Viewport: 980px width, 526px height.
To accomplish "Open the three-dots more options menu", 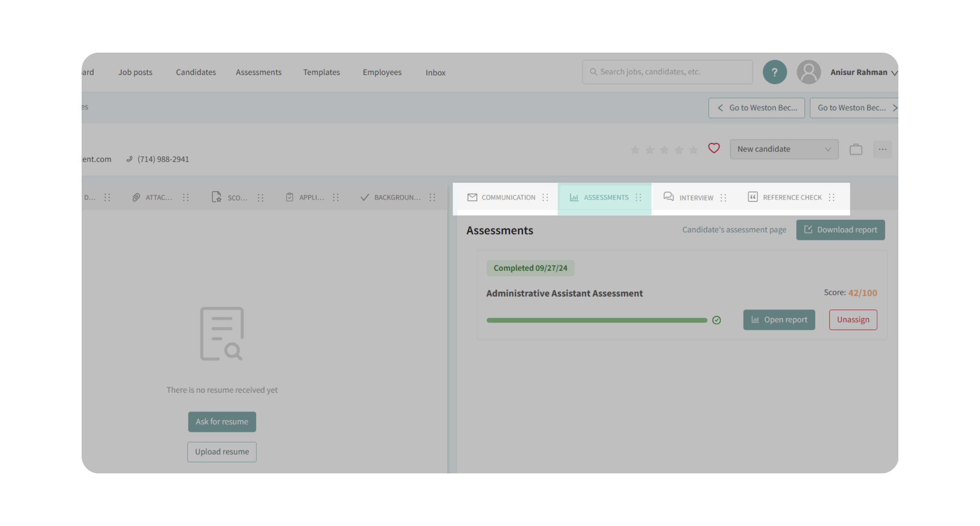I will point(882,149).
